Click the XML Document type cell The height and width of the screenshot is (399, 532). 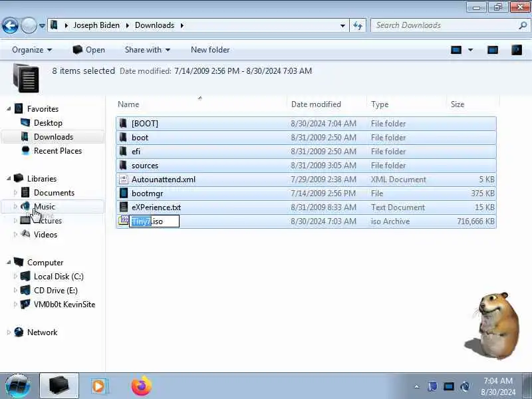(398, 179)
